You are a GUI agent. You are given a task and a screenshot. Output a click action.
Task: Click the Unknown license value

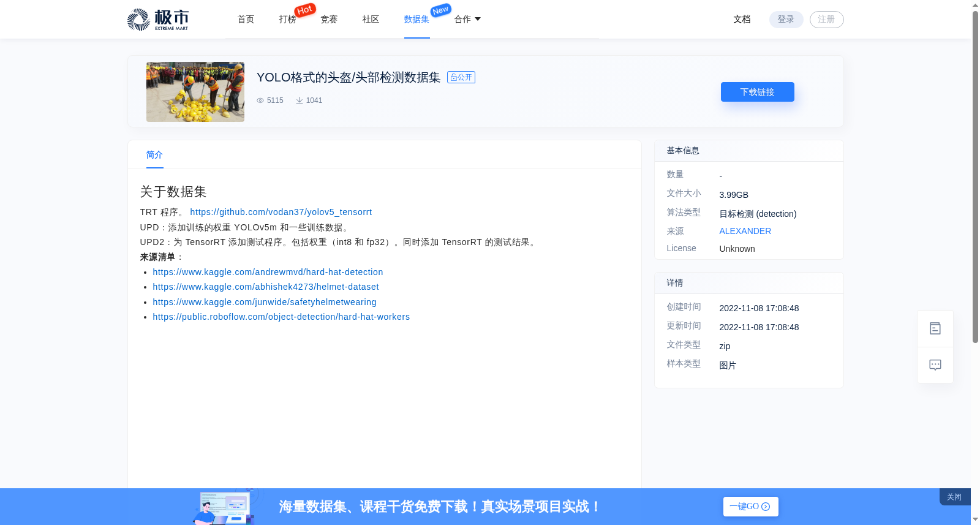[737, 249]
